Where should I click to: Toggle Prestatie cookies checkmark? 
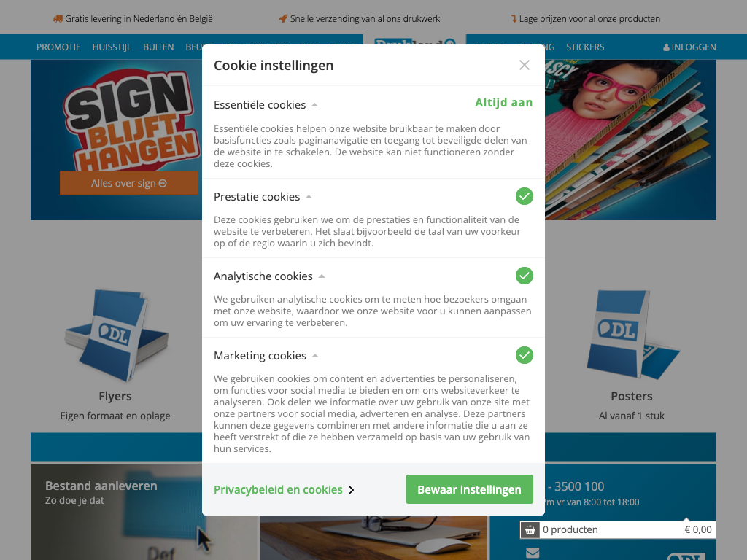coord(524,196)
